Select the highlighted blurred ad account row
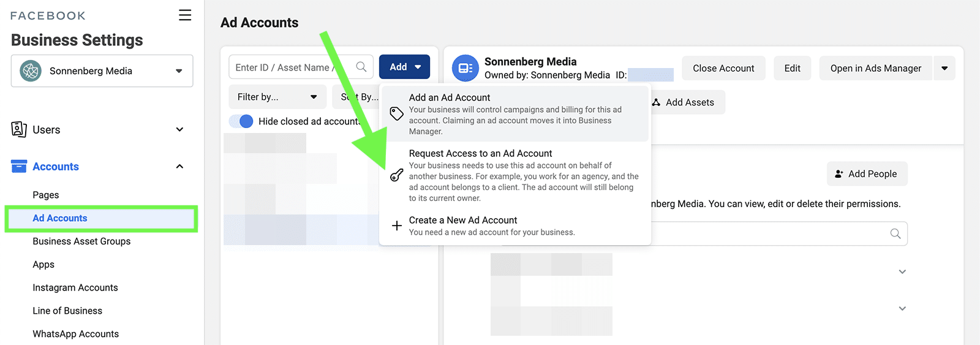Image resolution: width=980 pixels, height=345 pixels. [x=301, y=230]
